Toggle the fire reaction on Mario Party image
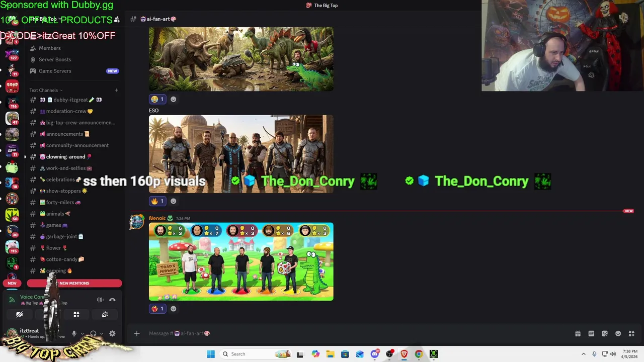Image resolution: width=644 pixels, height=362 pixels. (157, 309)
